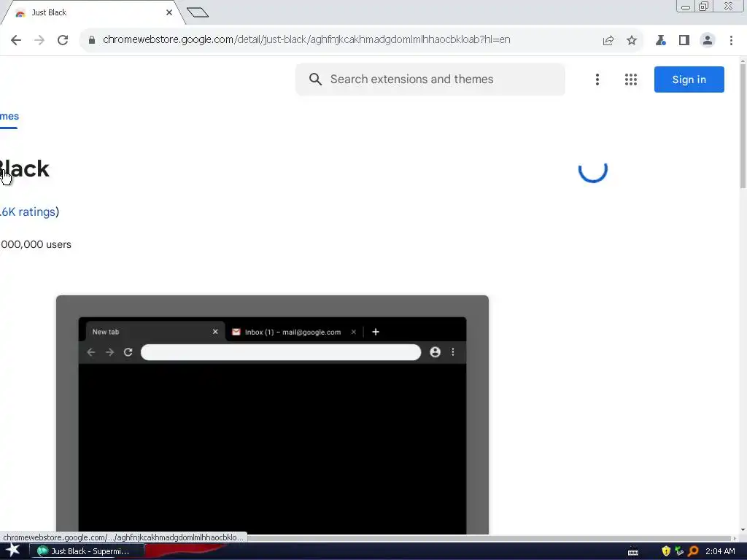
Task: Click the '000,000 users' text
Action: point(36,244)
